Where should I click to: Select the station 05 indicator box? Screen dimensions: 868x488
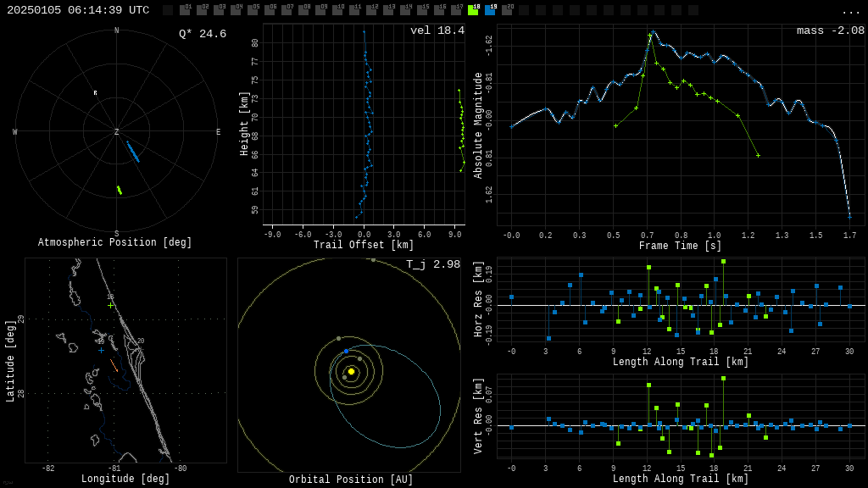coord(253,10)
